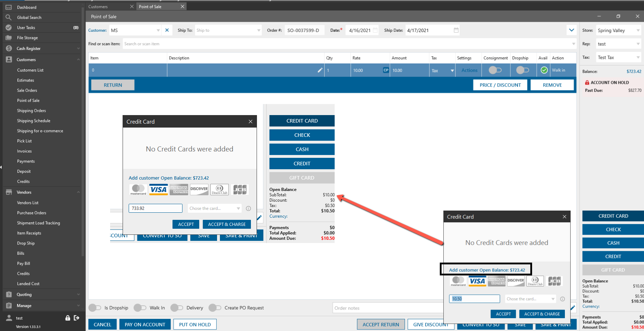The image size is (644, 331).
Task: Enable the Delivery toggle
Action: pyautogui.click(x=177, y=308)
